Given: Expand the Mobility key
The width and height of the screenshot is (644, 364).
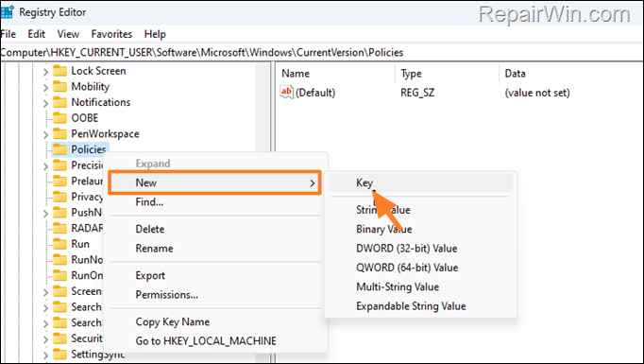Looking at the screenshot, I should pyautogui.click(x=45, y=87).
